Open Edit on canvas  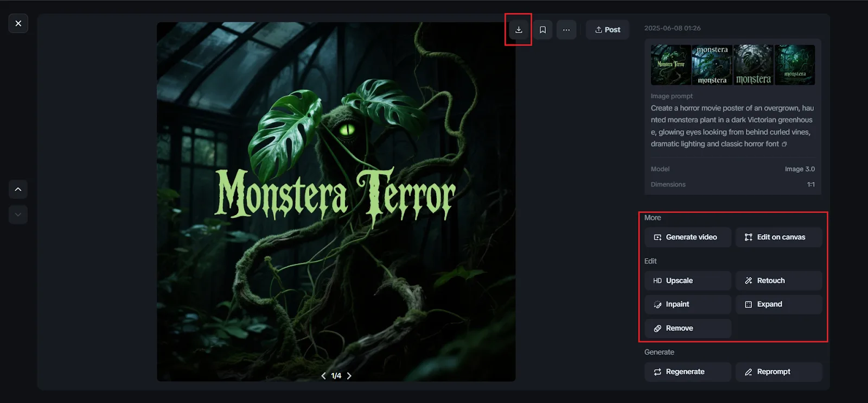(778, 237)
